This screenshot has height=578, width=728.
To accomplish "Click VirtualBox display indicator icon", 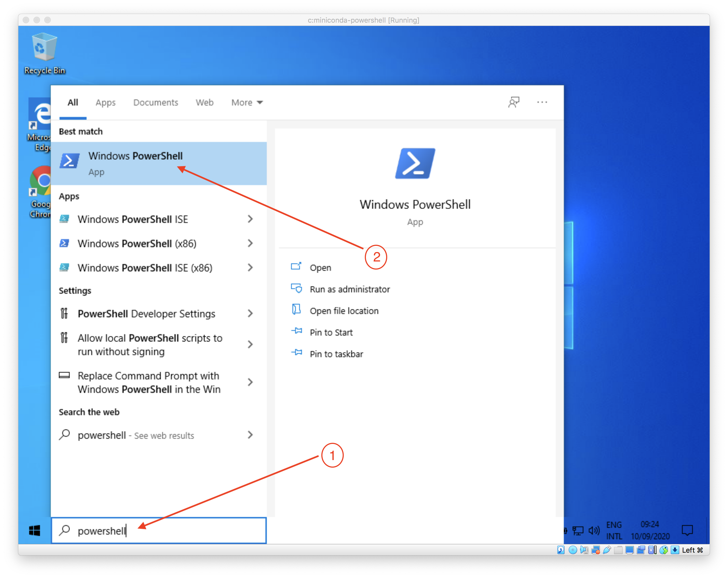I will pyautogui.click(x=630, y=550).
